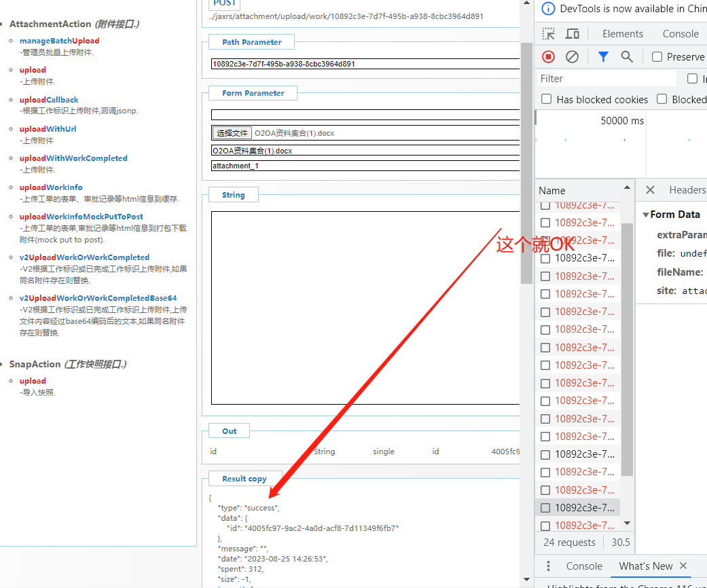This screenshot has width=707, height=588.
Task: Toggle the blue network filter funnel icon
Action: click(603, 57)
